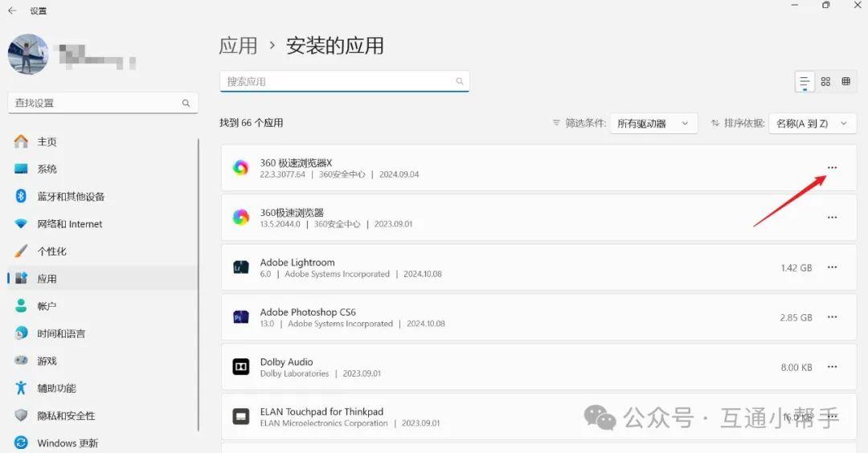The height and width of the screenshot is (453, 868).
Task: Click the 360极速浏览器 app icon
Action: point(241,218)
